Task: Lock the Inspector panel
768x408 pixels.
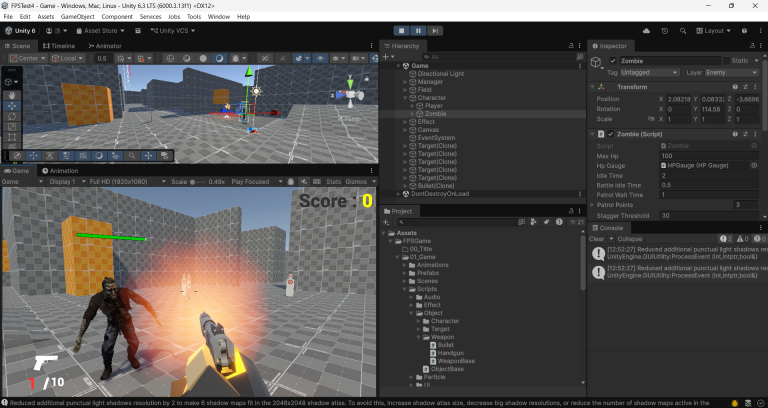Action: [x=752, y=46]
